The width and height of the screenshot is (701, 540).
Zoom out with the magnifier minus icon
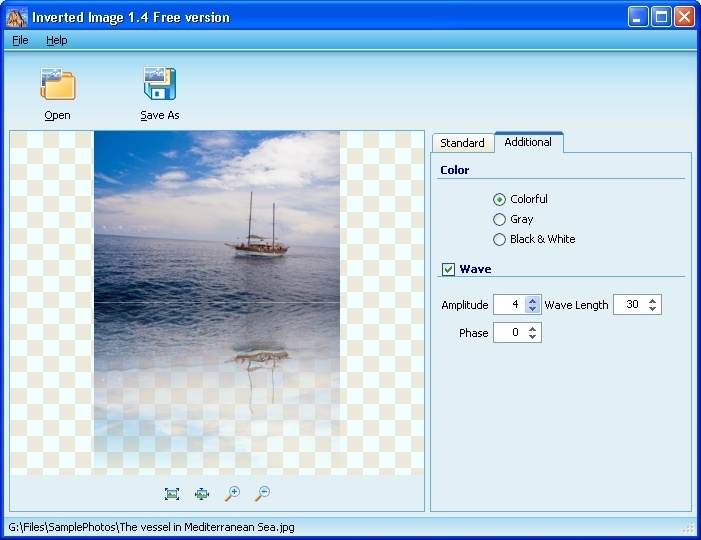click(x=262, y=494)
